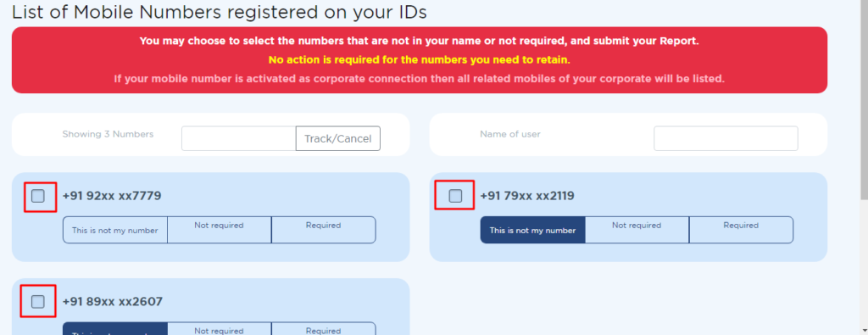The height and width of the screenshot is (335, 868).
Task: Select 'This is not my number' for 89xx xx2607
Action: (x=115, y=329)
